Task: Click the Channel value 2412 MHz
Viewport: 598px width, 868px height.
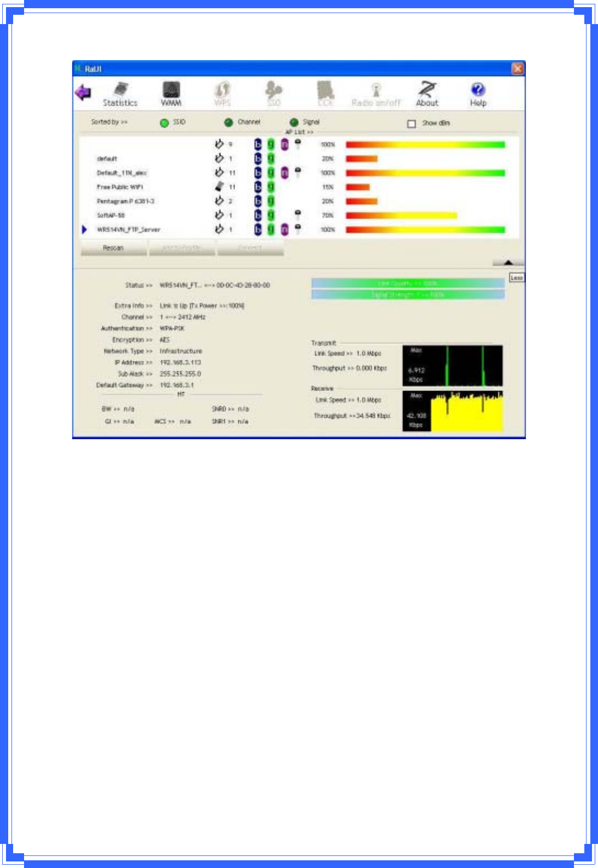Action: point(192,317)
